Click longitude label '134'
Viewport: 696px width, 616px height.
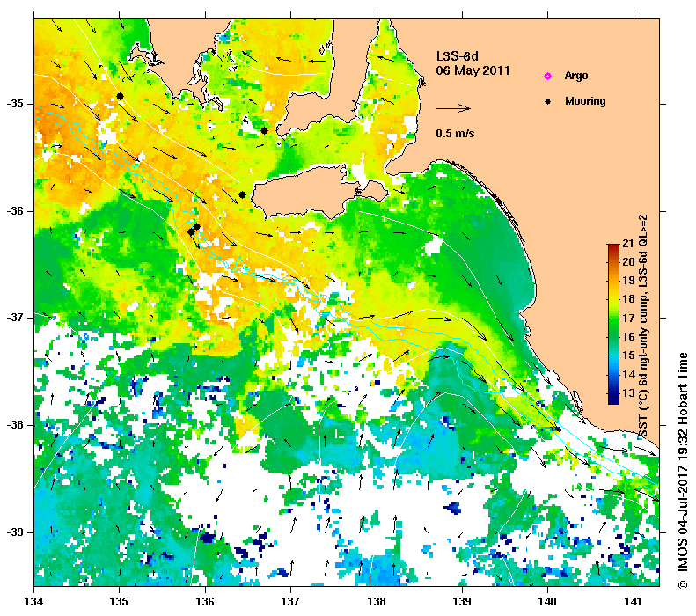34,602
